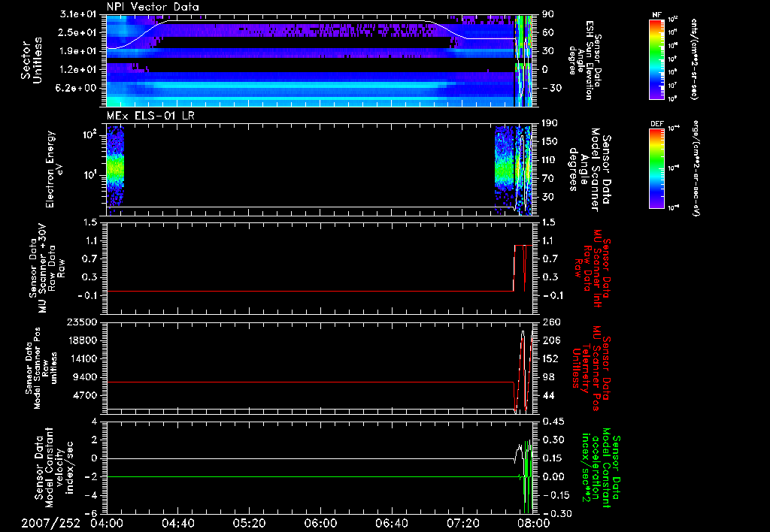This screenshot has height=532, width=770.
Task: Select the 'NPI Vector Data' panel title
Action: (x=153, y=7)
